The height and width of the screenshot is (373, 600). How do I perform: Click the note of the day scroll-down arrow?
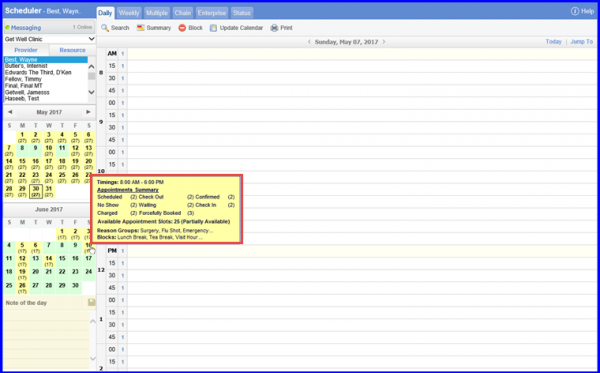[x=93, y=358]
